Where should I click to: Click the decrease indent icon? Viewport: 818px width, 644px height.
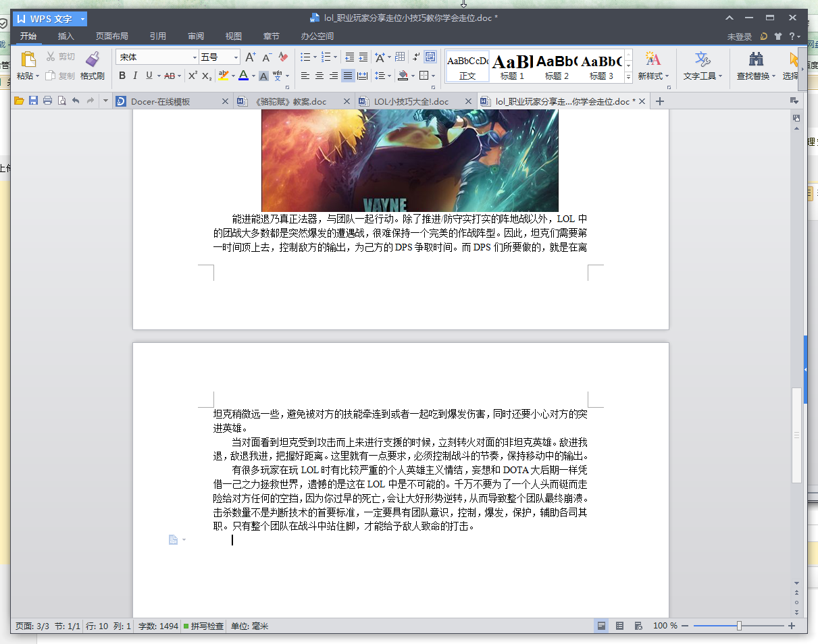point(349,57)
